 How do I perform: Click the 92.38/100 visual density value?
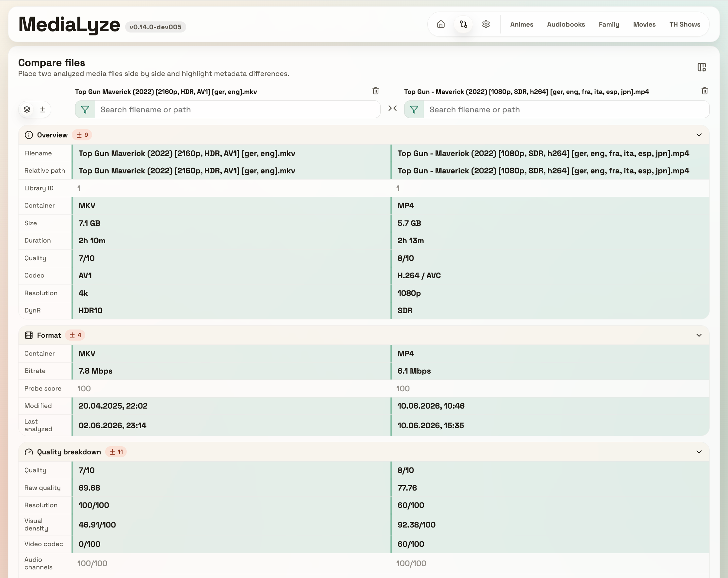coord(416,525)
